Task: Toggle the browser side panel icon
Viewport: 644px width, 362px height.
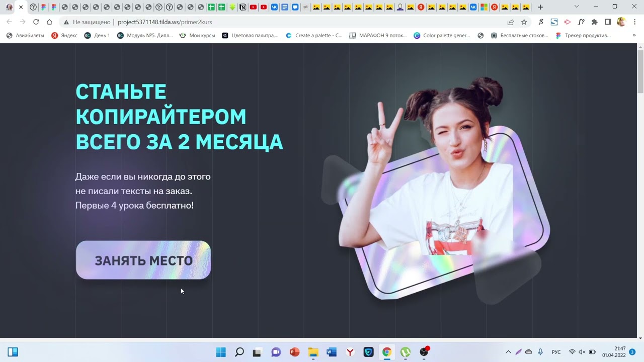Action: pyautogui.click(x=608, y=22)
